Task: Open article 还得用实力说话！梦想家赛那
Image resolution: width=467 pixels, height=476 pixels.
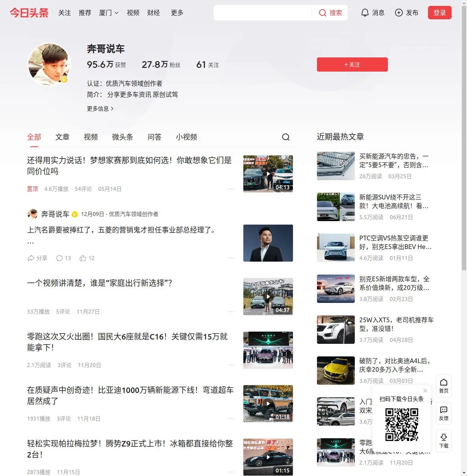Action: (x=130, y=166)
